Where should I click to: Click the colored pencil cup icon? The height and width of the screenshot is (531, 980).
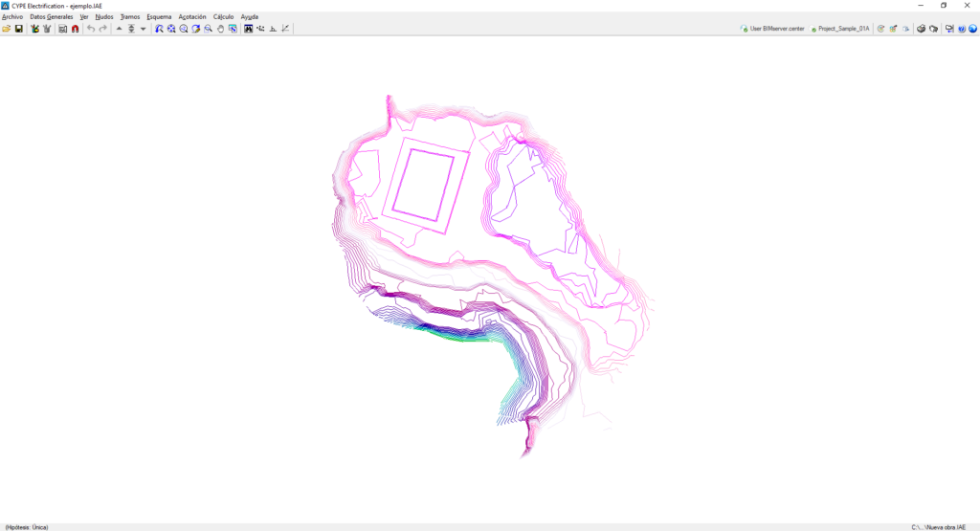click(x=35, y=29)
